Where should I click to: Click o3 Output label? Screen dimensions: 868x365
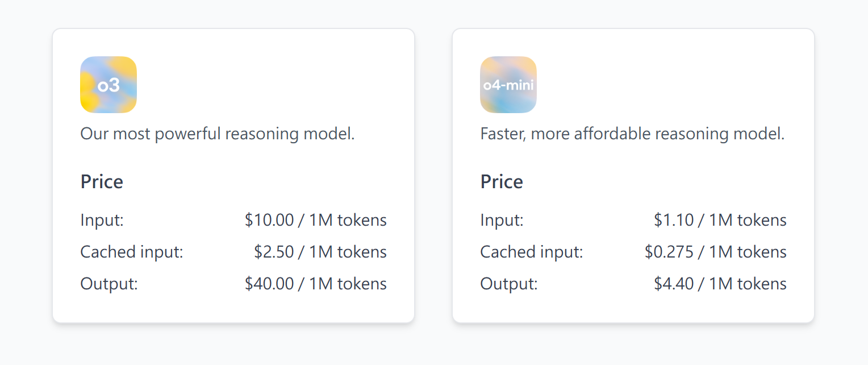pyautogui.click(x=109, y=284)
